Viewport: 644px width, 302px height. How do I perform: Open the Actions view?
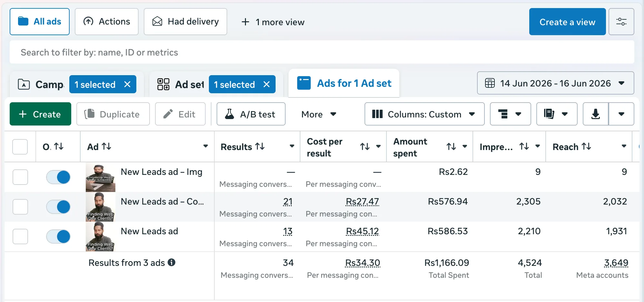pos(107,22)
